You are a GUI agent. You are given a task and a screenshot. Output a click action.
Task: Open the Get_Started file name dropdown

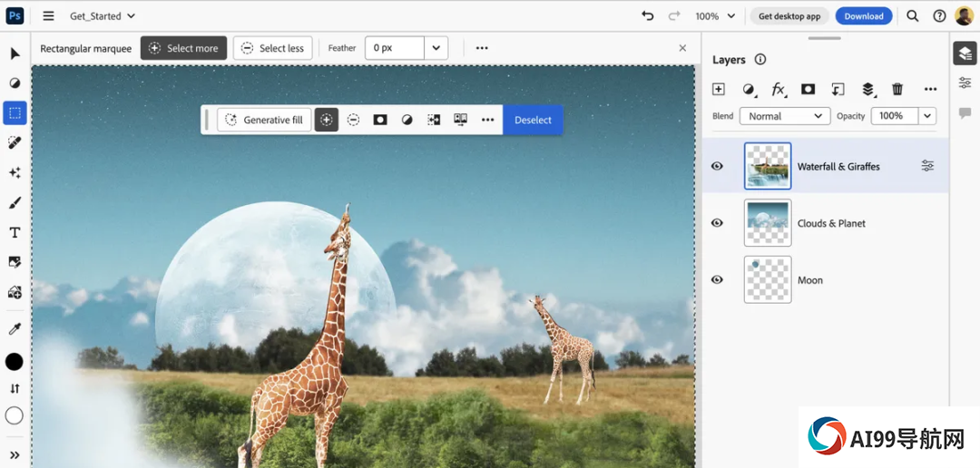(102, 16)
